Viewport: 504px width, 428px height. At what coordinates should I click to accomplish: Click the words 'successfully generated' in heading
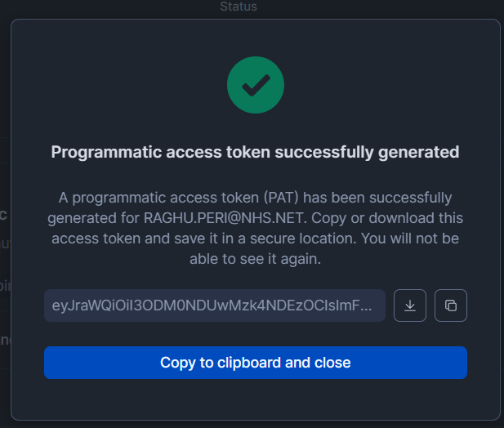tap(381, 152)
